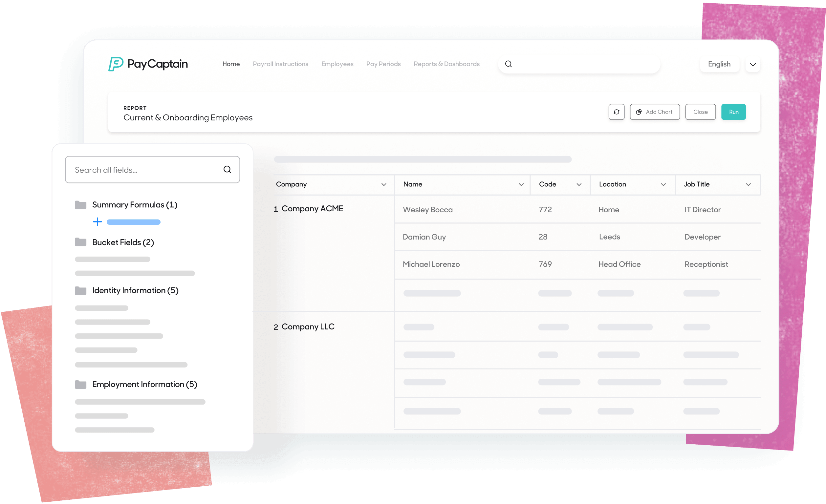Image resolution: width=826 pixels, height=504 pixels.
Task: Click the Developer job title cell
Action: (702, 237)
